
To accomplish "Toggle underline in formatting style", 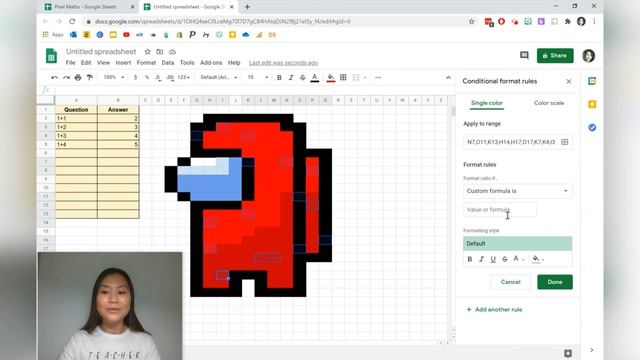I will [493, 259].
